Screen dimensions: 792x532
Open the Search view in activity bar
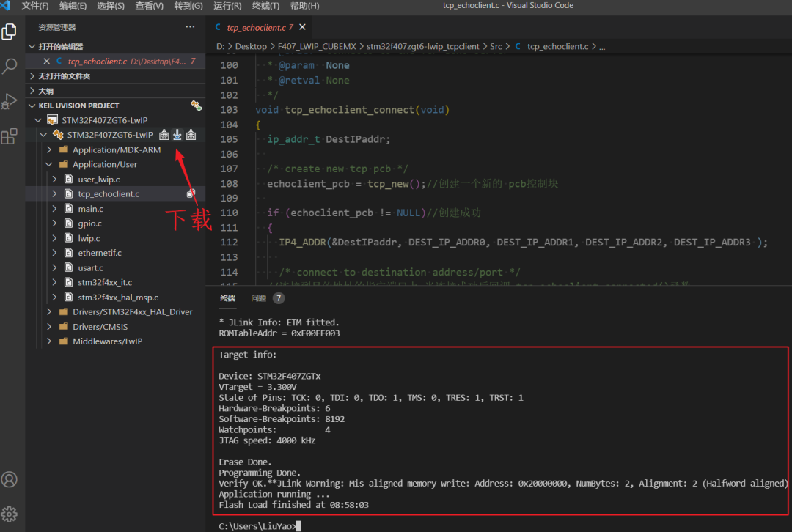(9, 66)
